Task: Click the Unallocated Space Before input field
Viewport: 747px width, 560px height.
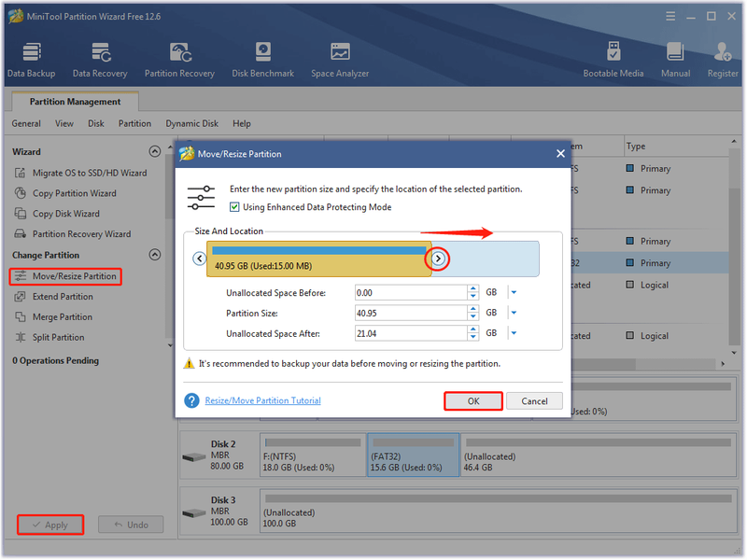Action: (x=411, y=292)
